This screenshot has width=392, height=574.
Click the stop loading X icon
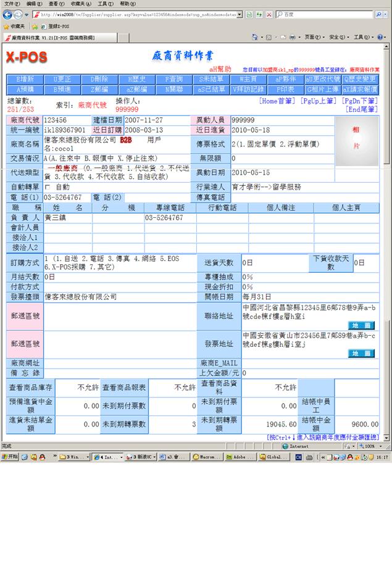pos(269,14)
